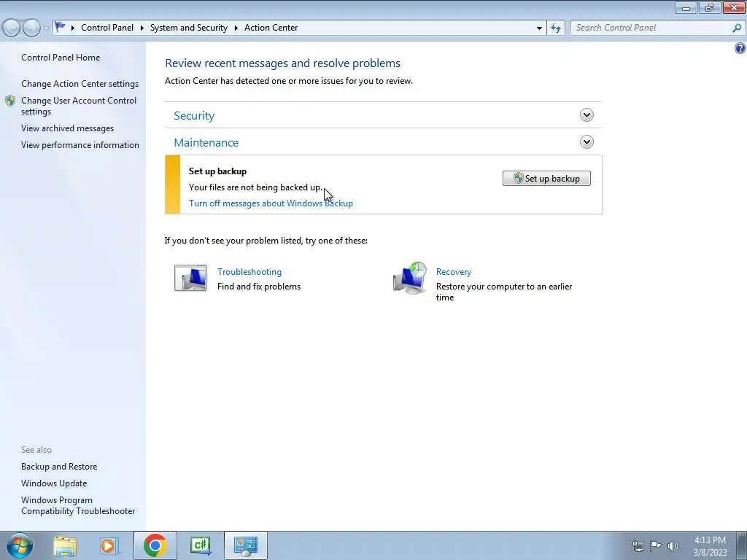Click the Search Control Panel field
747x560 pixels.
651,28
